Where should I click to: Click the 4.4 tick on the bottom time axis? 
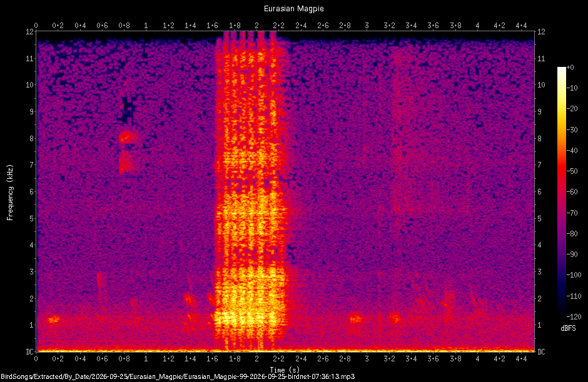[x=521, y=359]
